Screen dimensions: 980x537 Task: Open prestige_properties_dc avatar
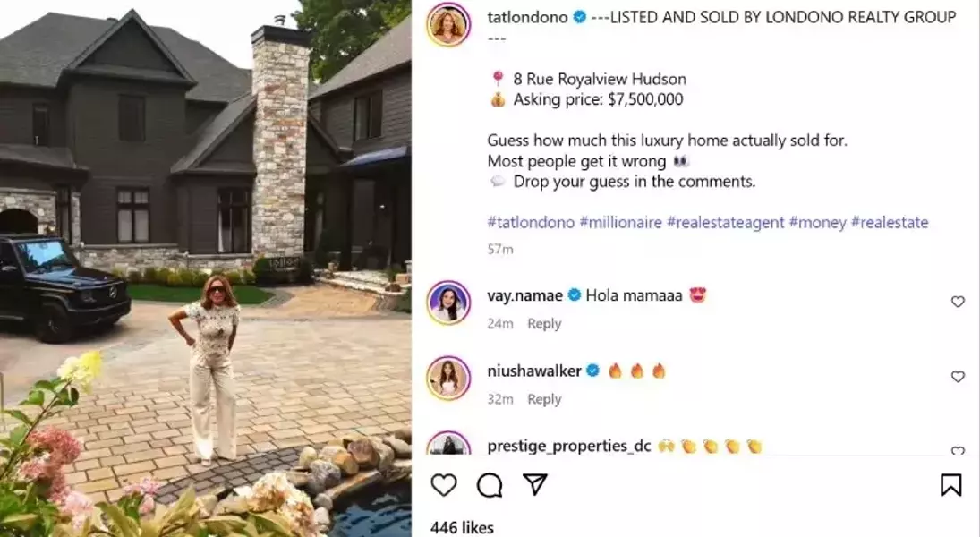[448, 443]
